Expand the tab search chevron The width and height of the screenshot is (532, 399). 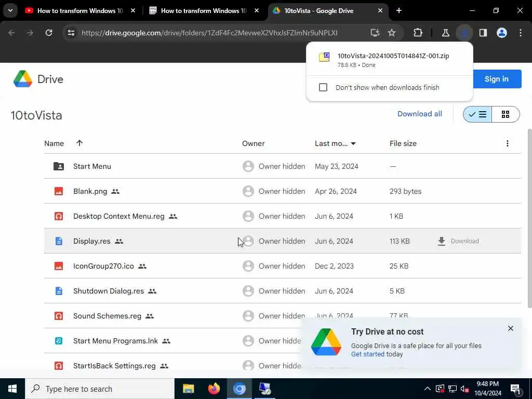tap(10, 10)
